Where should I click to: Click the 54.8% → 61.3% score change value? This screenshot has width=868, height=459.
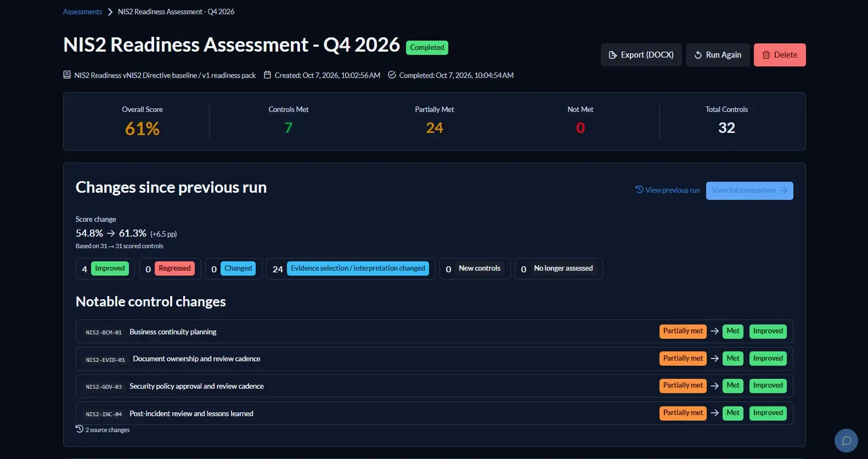pyautogui.click(x=111, y=233)
